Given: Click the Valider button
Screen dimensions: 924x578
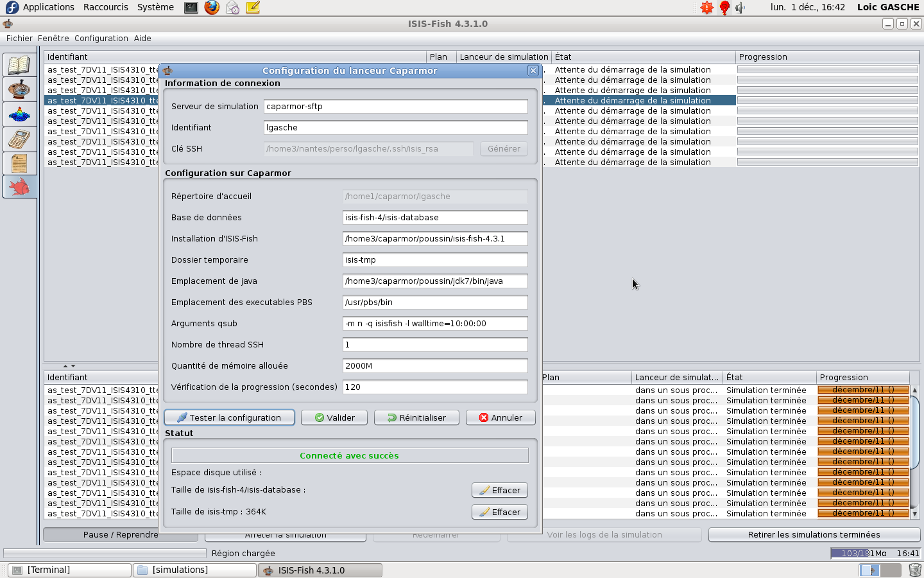Looking at the screenshot, I should 334,417.
